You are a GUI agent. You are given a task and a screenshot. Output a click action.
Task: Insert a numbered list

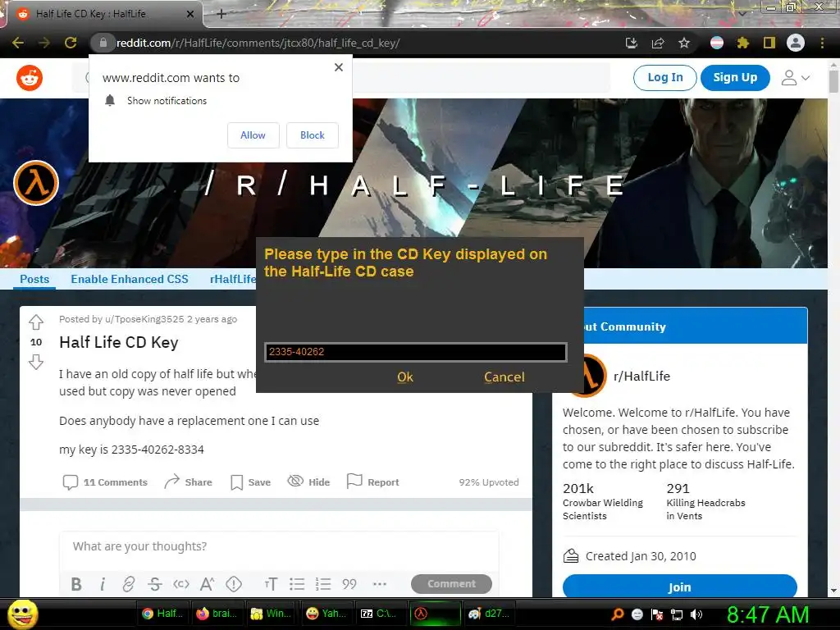pos(323,584)
